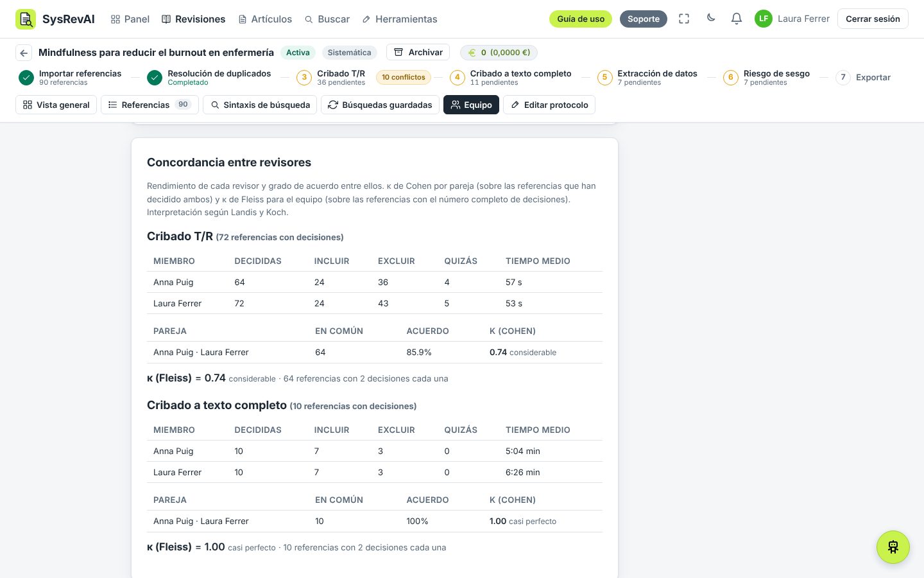Click the 5:04 min tiempo medio cell

(x=523, y=451)
